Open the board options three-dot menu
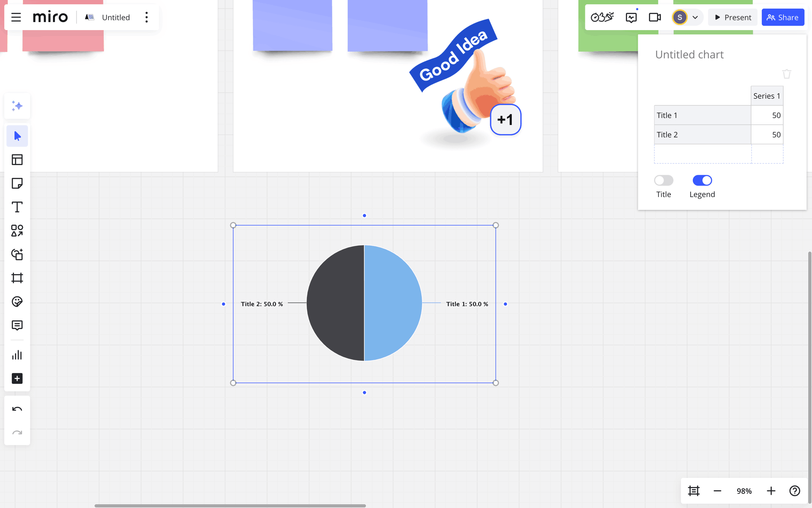812x508 pixels. (147, 17)
